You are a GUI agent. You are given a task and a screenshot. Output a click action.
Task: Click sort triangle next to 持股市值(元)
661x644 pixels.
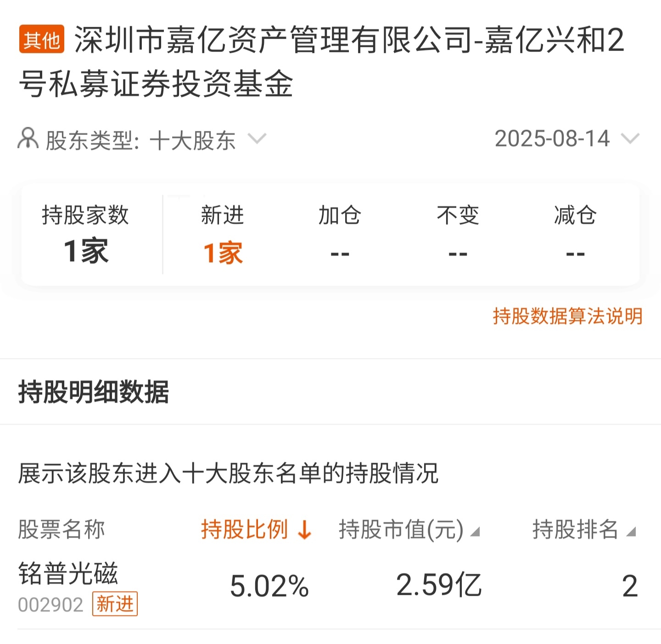(x=476, y=532)
